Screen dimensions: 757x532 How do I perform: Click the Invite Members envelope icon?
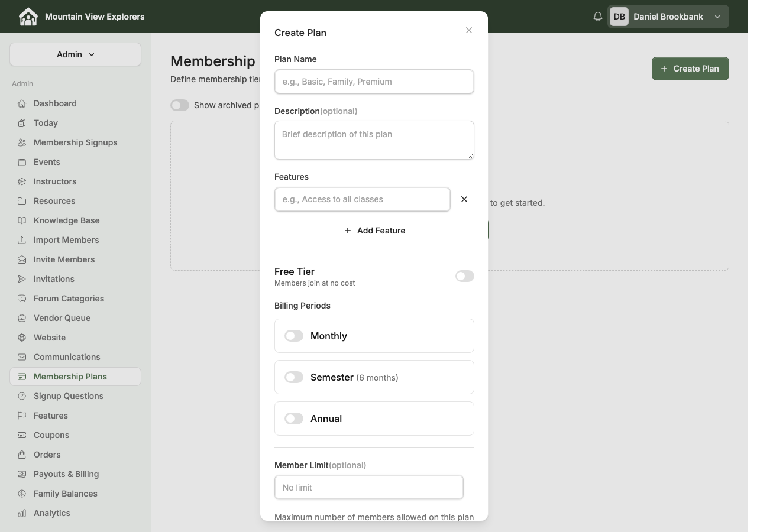22,259
